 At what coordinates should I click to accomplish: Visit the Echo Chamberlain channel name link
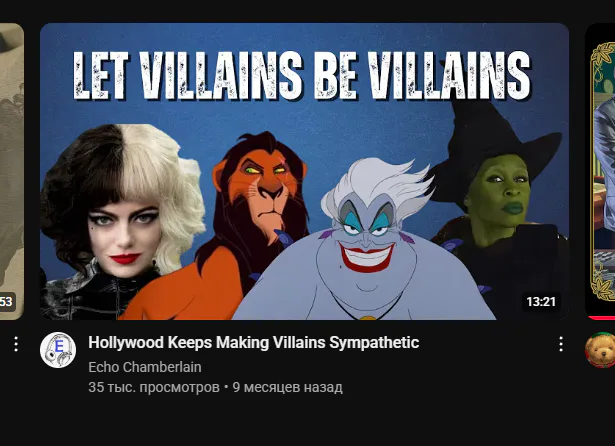pos(145,367)
